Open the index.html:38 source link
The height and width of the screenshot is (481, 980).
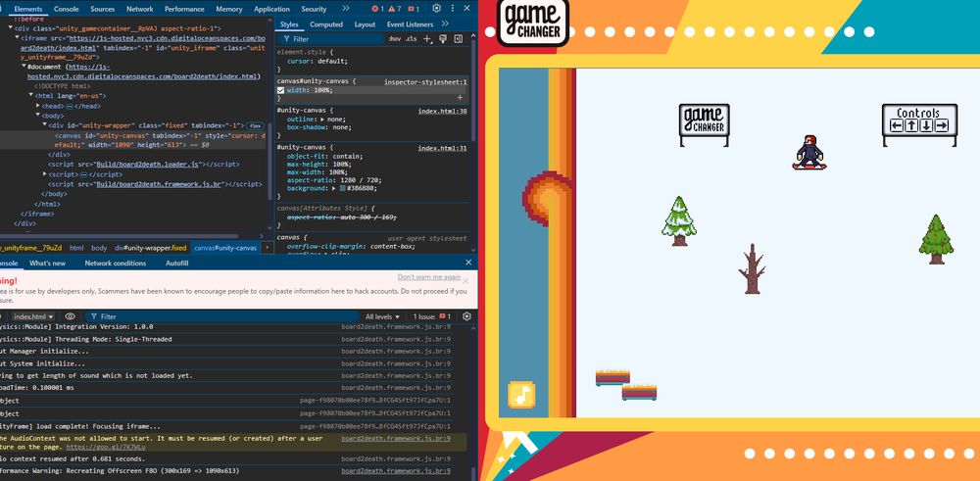pyautogui.click(x=443, y=112)
